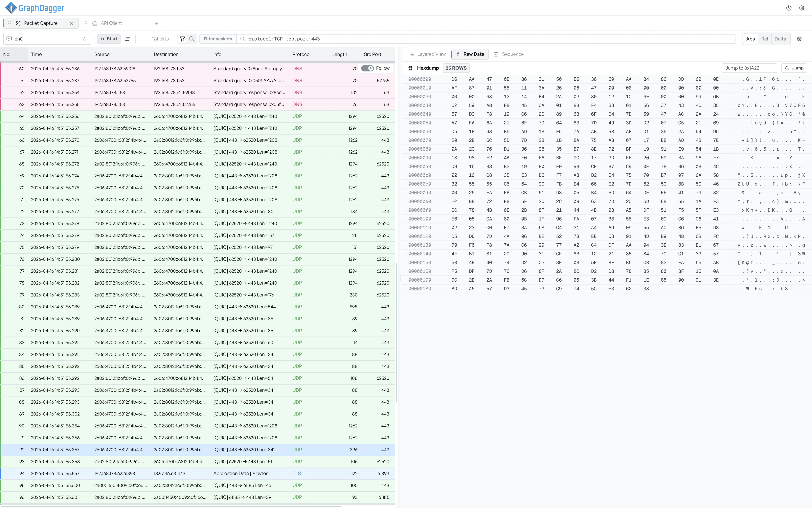Viewport: 812px width, 508px height.
Task: Start packet capture
Action: (109, 39)
